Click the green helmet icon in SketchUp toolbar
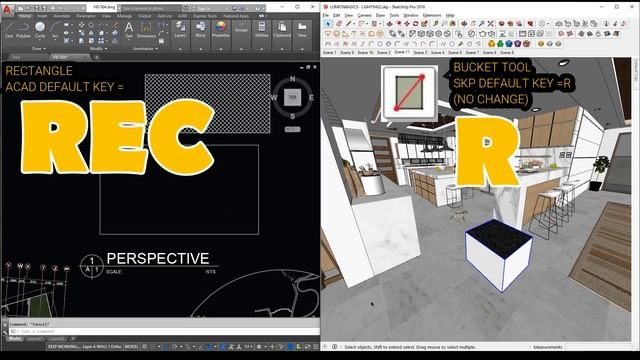 (500, 43)
